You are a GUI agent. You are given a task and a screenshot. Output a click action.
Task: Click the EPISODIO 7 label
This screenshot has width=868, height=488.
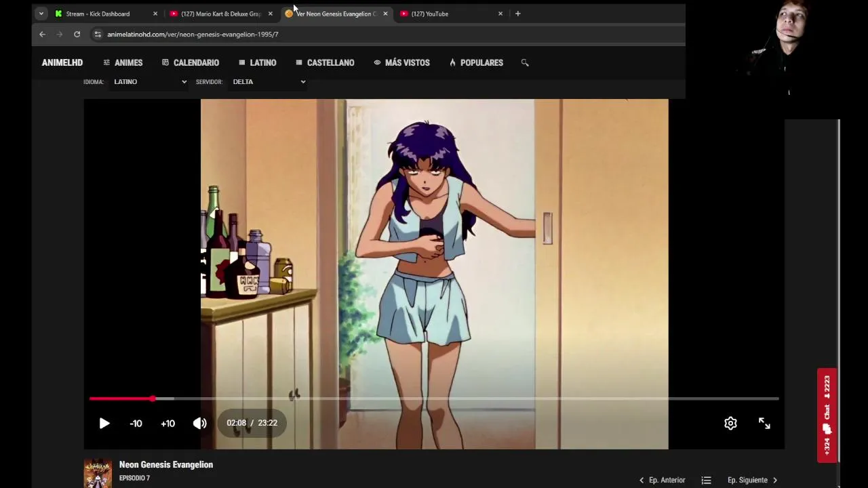134,478
